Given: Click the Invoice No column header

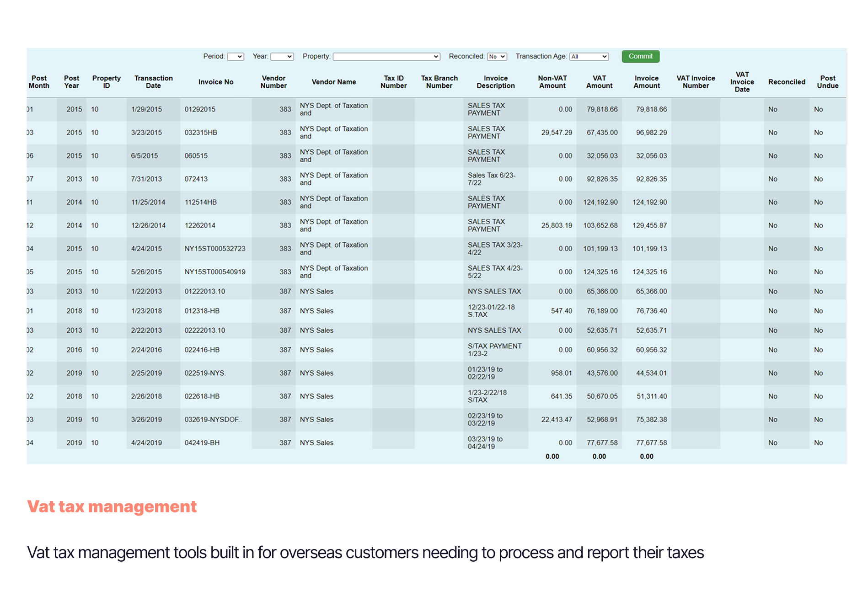Looking at the screenshot, I should [x=216, y=82].
